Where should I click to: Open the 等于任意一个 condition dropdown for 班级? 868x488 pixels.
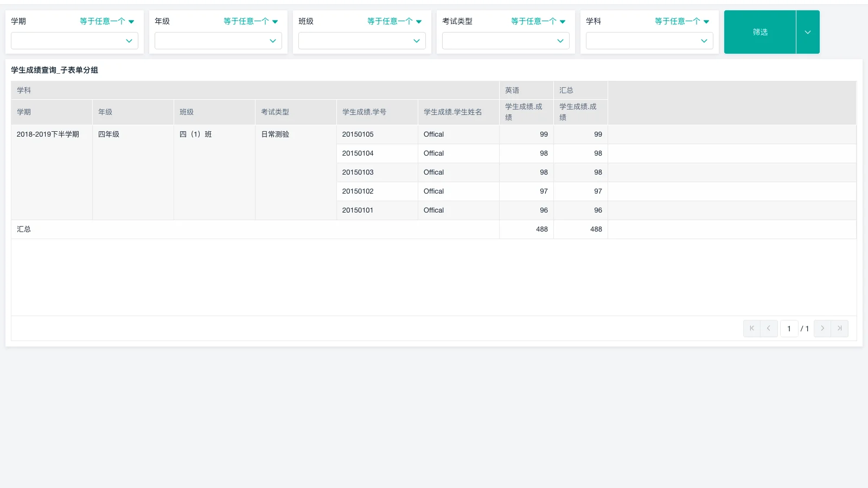pyautogui.click(x=394, y=21)
